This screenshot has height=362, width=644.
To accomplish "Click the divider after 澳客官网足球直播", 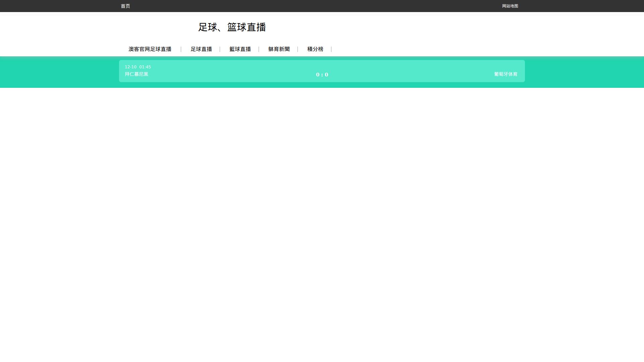I will click(181, 49).
